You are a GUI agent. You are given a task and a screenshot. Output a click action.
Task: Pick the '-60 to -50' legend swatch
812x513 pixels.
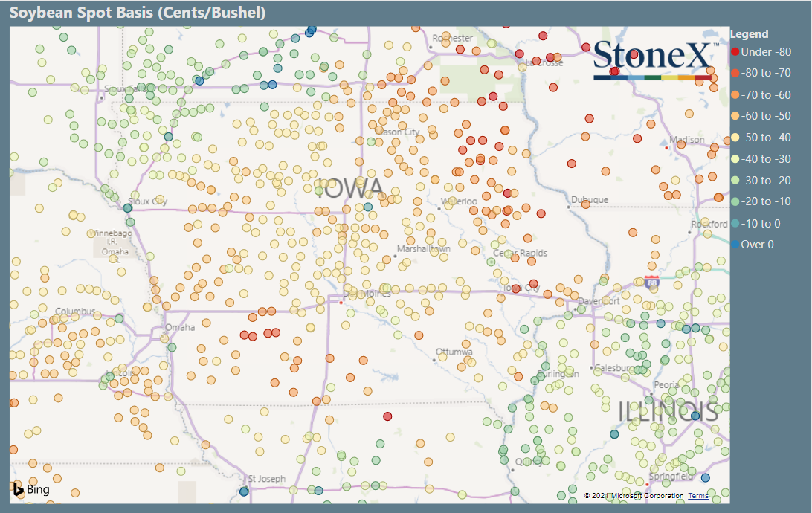click(x=735, y=116)
